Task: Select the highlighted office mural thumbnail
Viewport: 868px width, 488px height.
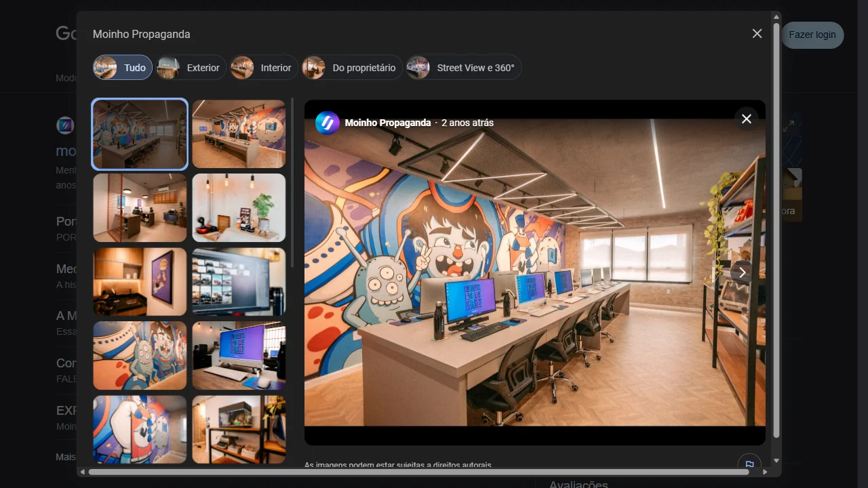Action: (x=140, y=134)
